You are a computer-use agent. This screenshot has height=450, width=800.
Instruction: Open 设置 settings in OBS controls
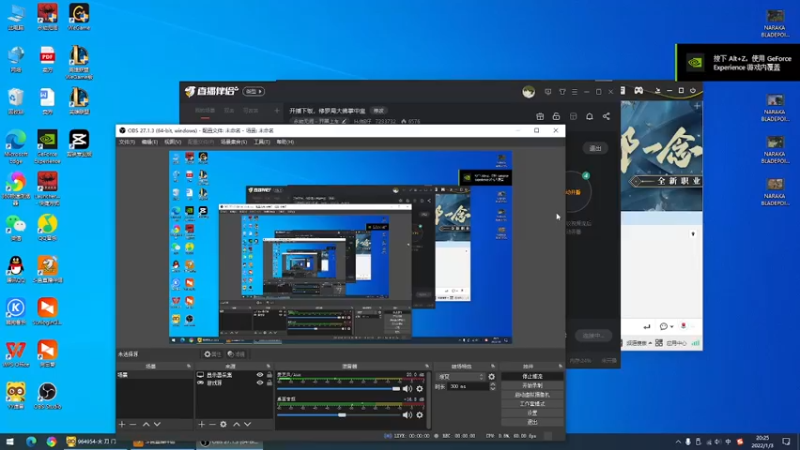[532, 413]
